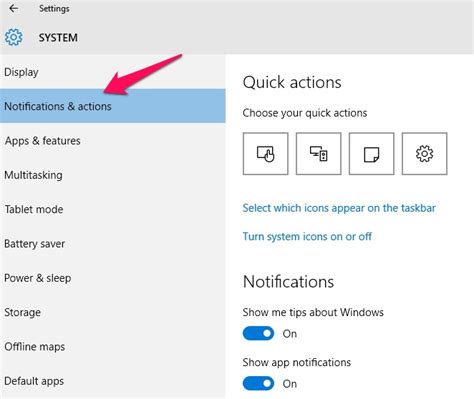Select the Note quick action tile
This screenshot has height=399, width=474.
click(371, 154)
